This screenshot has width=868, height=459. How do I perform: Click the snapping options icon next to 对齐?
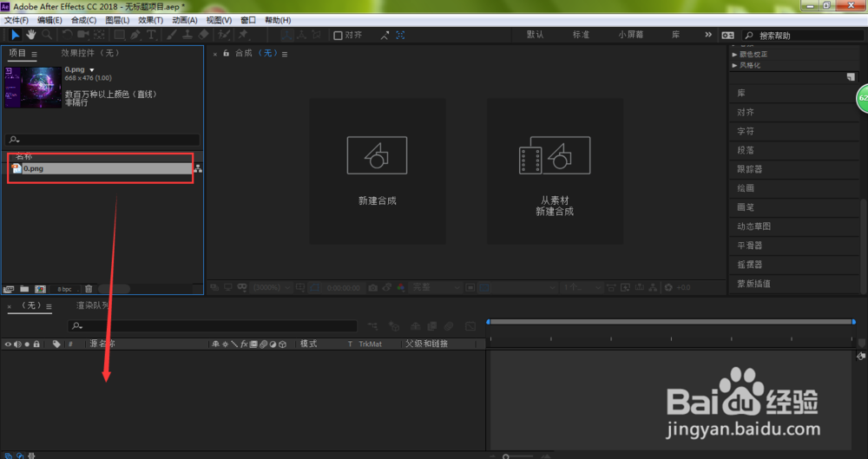tap(385, 35)
